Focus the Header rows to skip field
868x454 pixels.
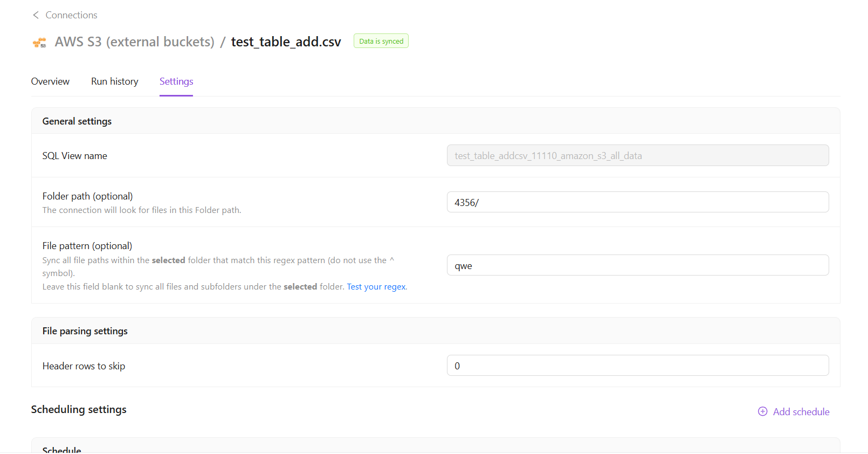(637, 366)
